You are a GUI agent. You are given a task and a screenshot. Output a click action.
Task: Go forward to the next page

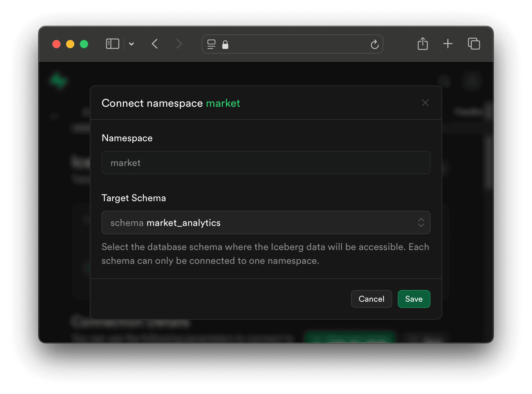coord(179,44)
